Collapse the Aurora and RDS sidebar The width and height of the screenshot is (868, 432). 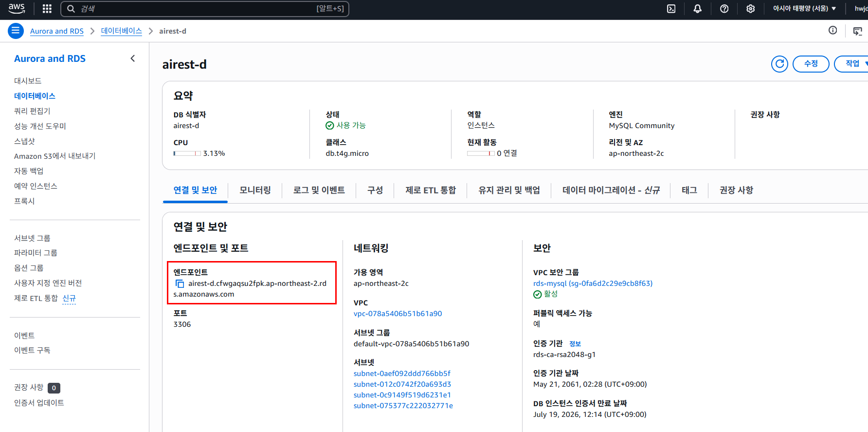click(x=133, y=58)
